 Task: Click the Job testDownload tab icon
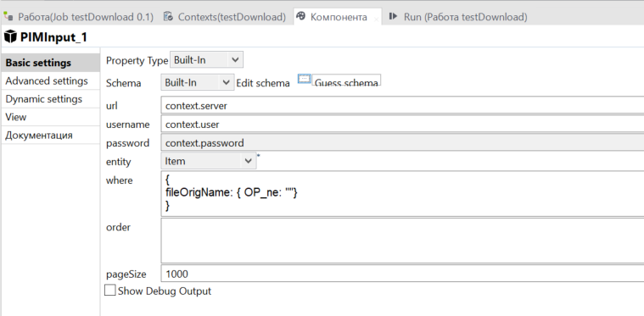tap(8, 17)
